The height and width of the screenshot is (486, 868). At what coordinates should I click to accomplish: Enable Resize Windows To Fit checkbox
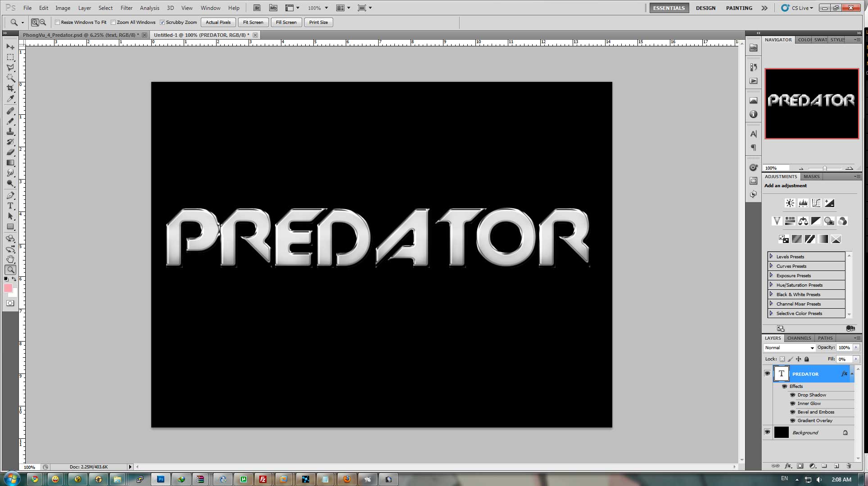[x=57, y=22]
